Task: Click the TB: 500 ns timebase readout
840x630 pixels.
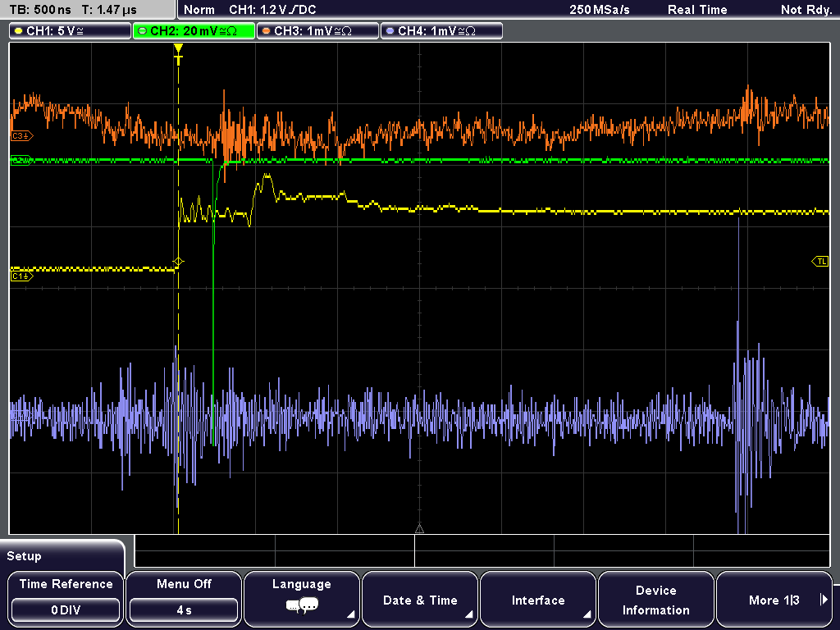Action: [x=40, y=10]
